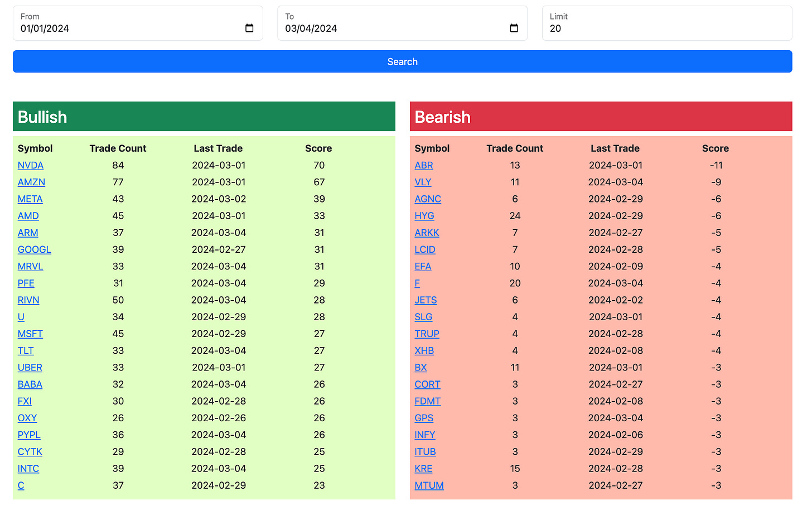Image resolution: width=812 pixels, height=520 pixels.
Task: Open the INFY bearish symbol link
Action: click(425, 435)
